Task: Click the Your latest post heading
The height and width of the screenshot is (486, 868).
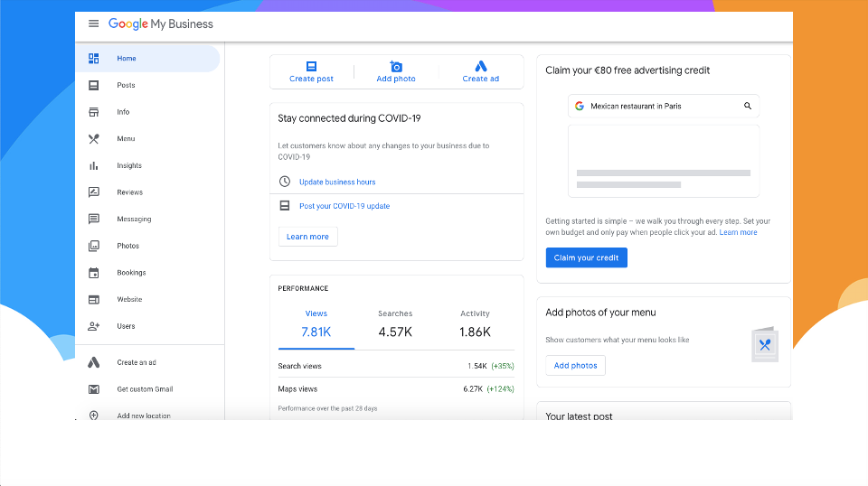Action: click(x=579, y=416)
